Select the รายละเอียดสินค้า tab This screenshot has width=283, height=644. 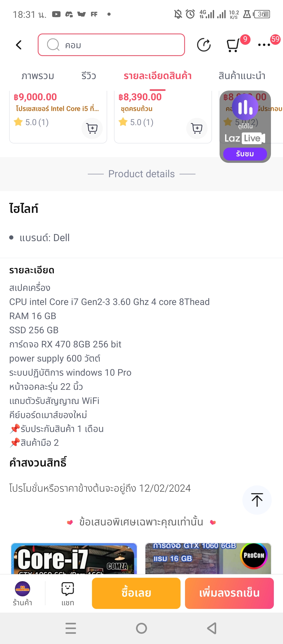click(x=157, y=76)
